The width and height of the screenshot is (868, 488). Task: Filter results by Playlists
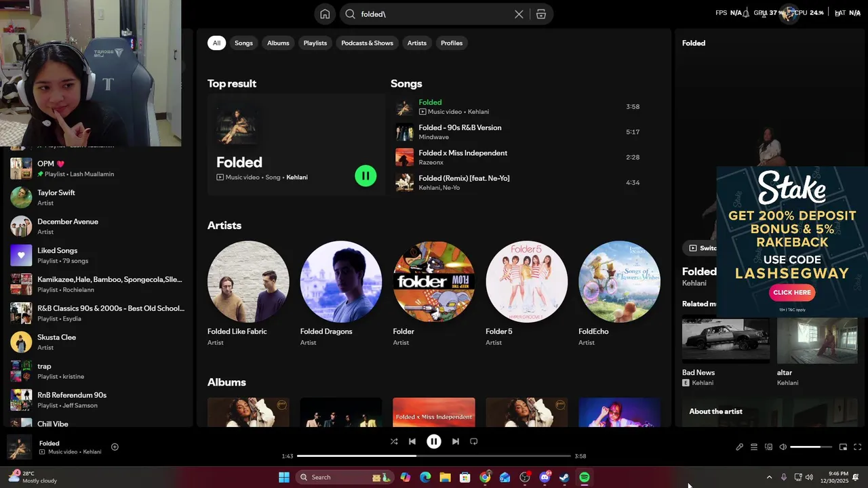click(315, 43)
